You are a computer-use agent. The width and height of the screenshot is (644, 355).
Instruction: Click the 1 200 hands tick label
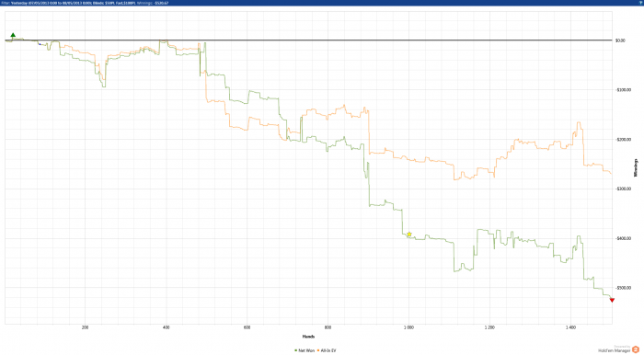point(489,327)
